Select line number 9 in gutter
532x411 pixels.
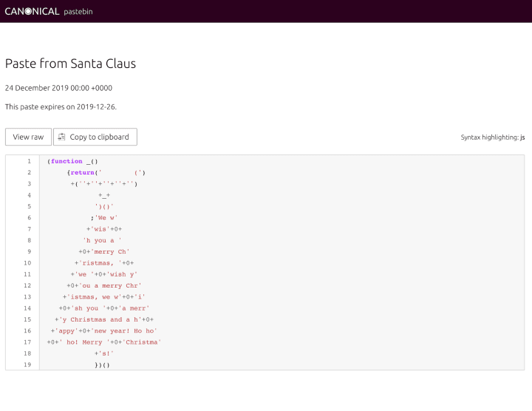coord(29,251)
